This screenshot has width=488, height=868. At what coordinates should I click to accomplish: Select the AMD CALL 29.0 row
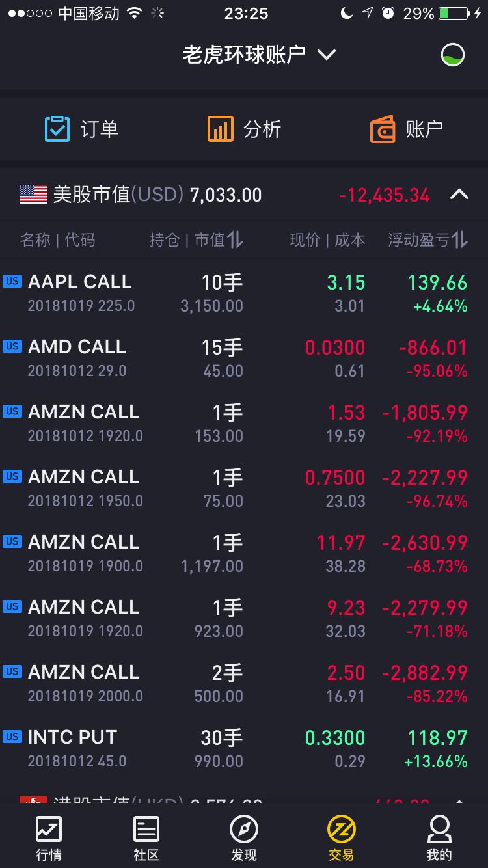click(244, 357)
